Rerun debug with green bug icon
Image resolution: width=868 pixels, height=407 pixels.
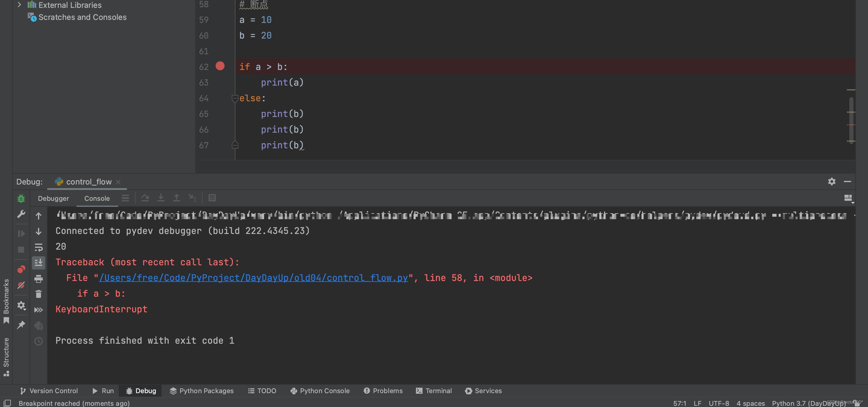[21, 198]
